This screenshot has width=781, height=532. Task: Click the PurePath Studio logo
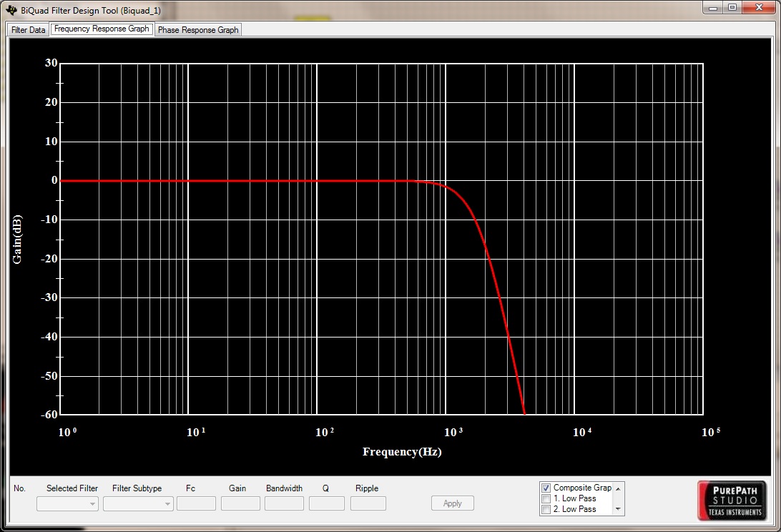point(732,500)
